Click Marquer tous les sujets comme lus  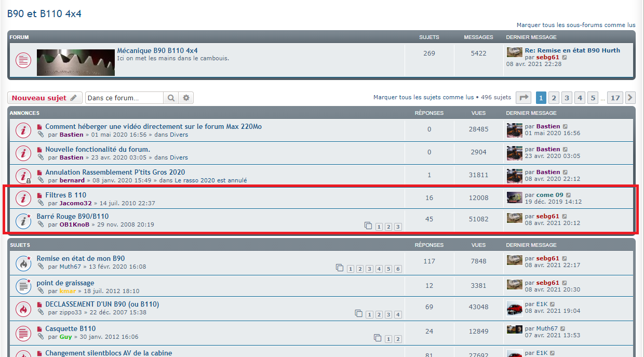(x=423, y=97)
